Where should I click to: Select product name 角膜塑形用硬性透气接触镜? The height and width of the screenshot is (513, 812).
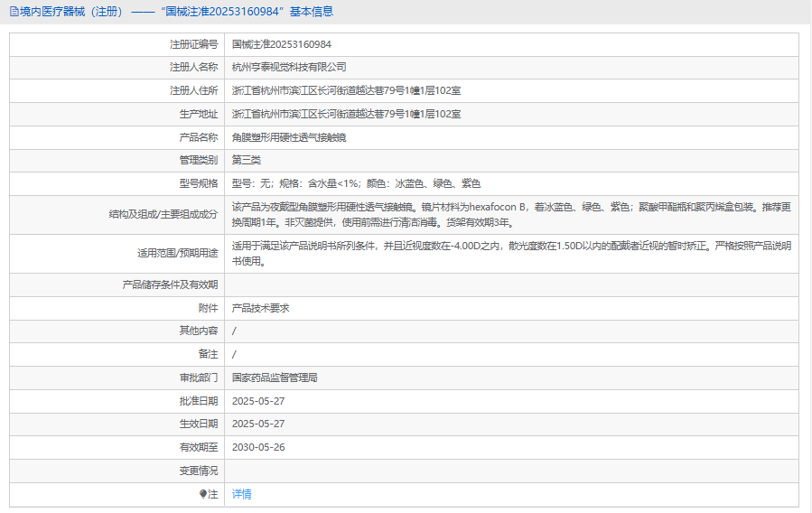tap(289, 137)
